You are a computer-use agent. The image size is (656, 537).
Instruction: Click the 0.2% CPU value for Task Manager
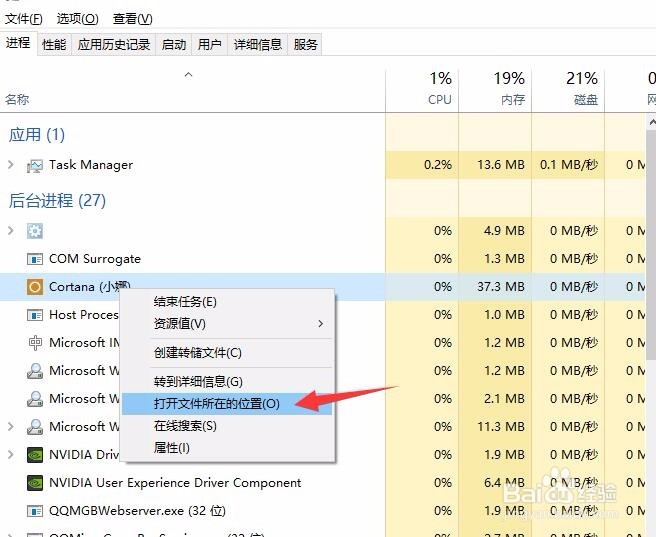[x=438, y=165]
